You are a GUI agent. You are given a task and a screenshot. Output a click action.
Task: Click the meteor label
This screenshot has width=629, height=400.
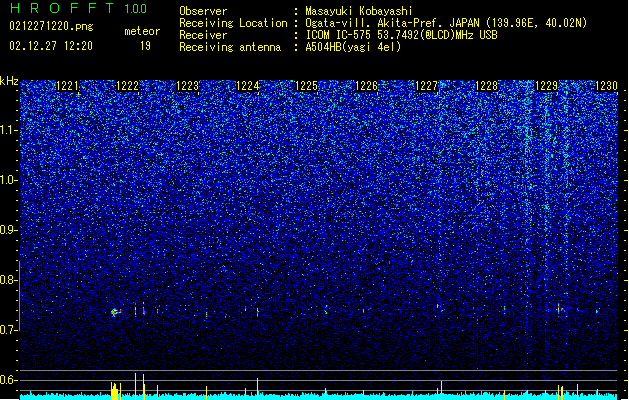(x=142, y=31)
